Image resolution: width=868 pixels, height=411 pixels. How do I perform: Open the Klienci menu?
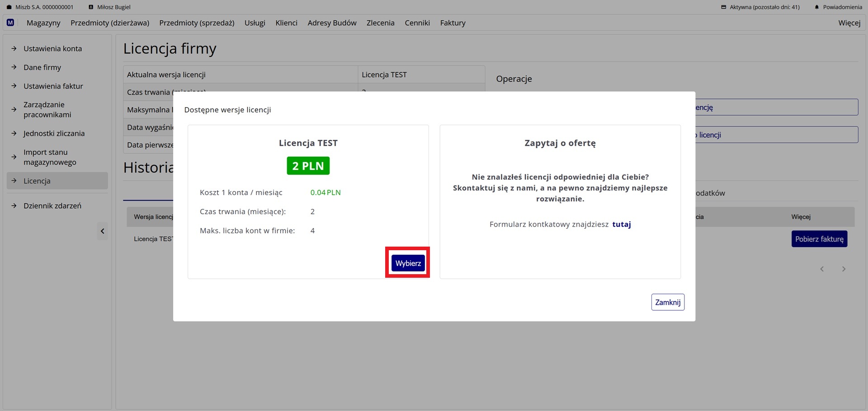[x=286, y=23]
